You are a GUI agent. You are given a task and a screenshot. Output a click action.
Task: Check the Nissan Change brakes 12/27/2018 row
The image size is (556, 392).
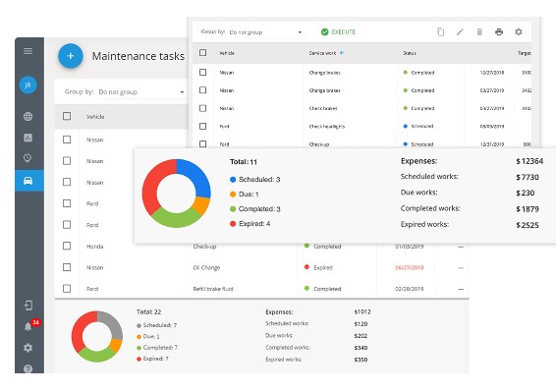202,73
